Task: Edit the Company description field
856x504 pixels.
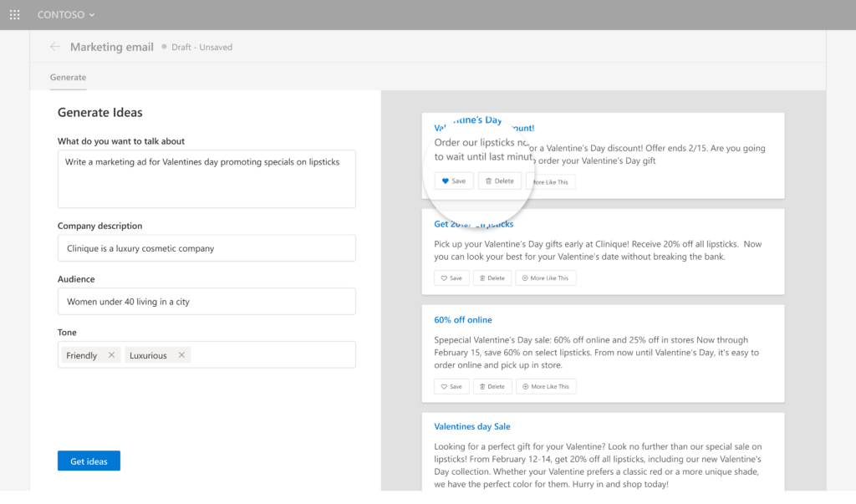Action: (206, 248)
